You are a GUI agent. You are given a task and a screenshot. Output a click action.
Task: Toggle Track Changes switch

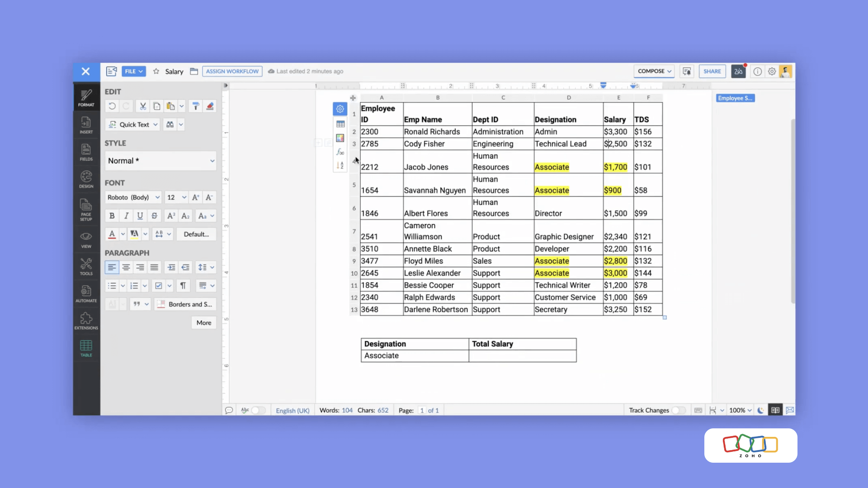pos(678,410)
